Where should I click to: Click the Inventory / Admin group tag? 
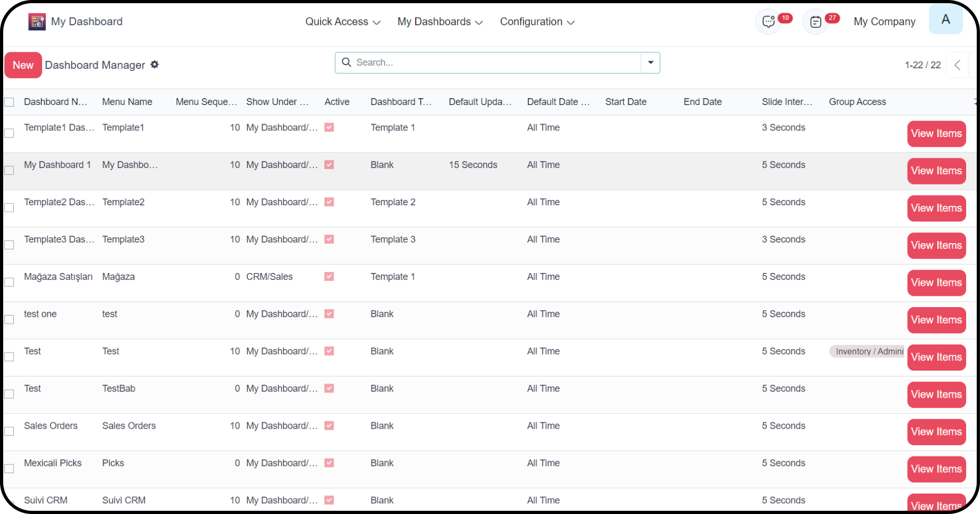[x=869, y=351]
